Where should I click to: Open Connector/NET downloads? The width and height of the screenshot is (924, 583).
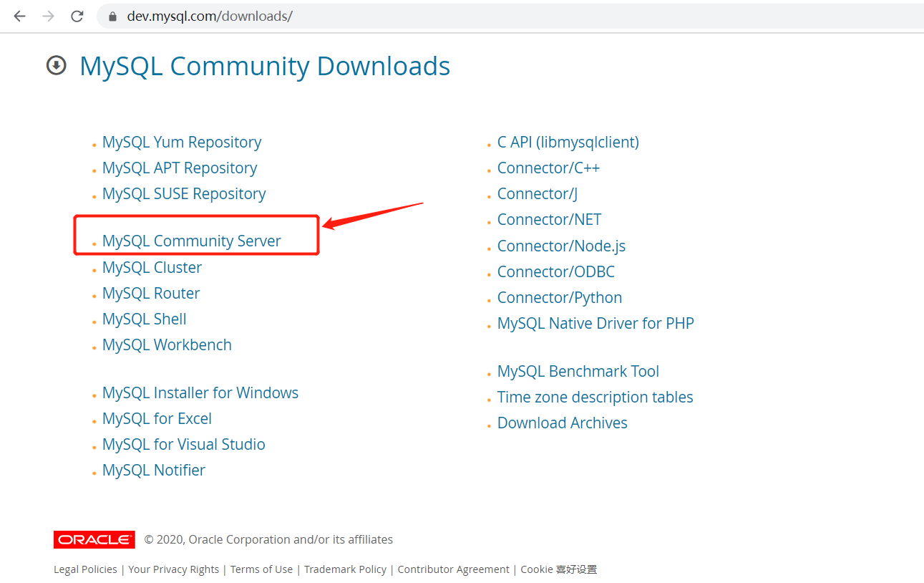[x=550, y=219]
